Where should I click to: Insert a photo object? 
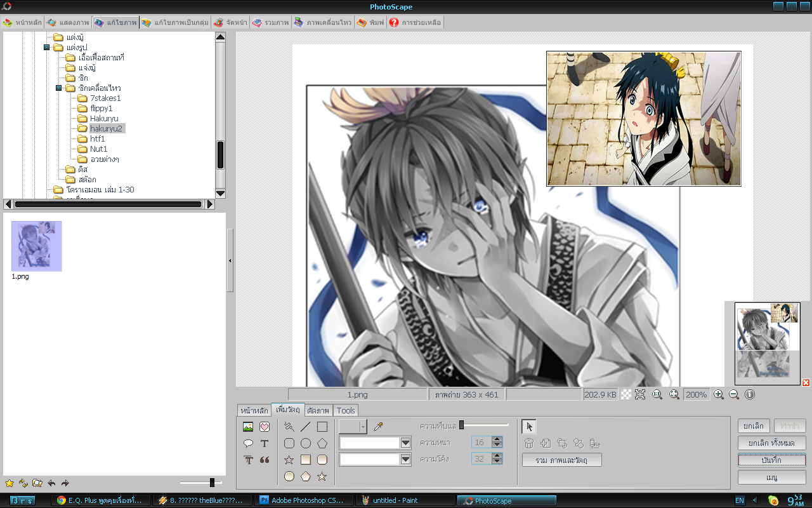click(x=248, y=427)
